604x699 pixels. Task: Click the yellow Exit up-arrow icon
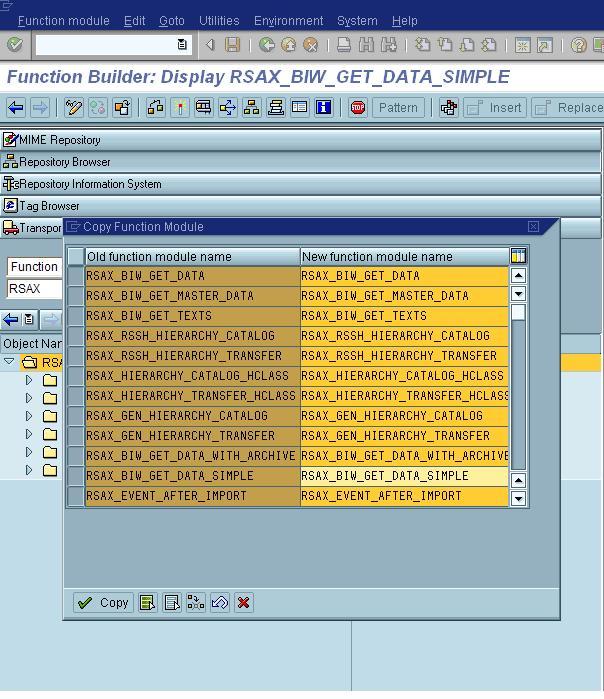289,45
